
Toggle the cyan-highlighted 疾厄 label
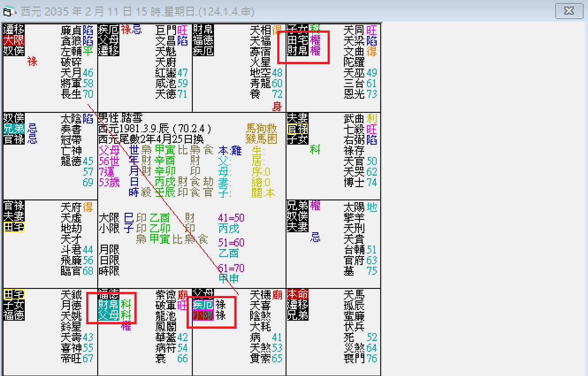(202, 304)
